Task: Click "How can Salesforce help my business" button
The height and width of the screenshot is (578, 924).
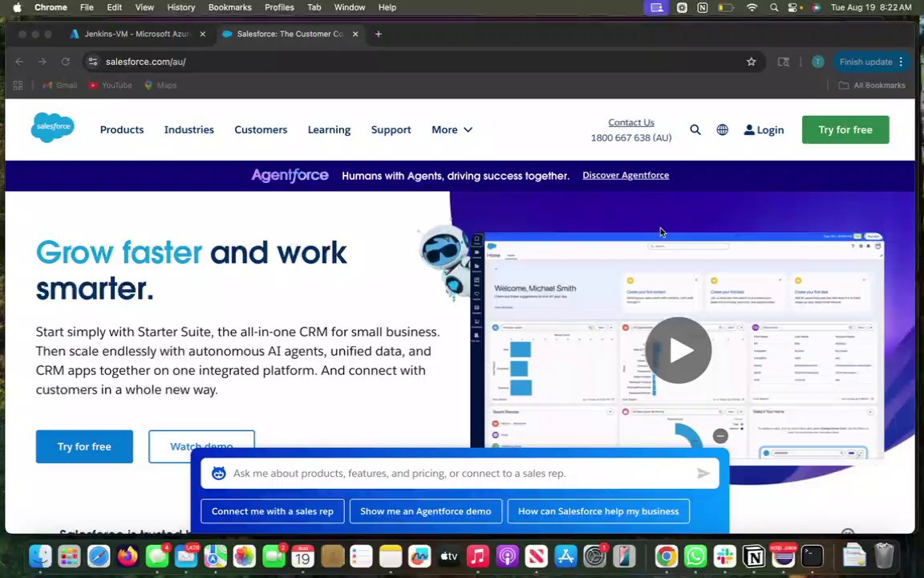Action: [598, 511]
